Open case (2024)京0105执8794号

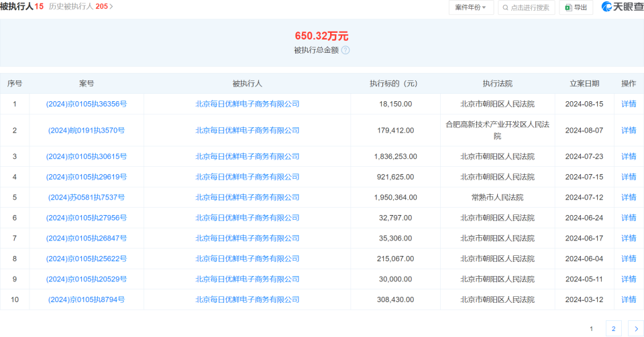point(87,299)
